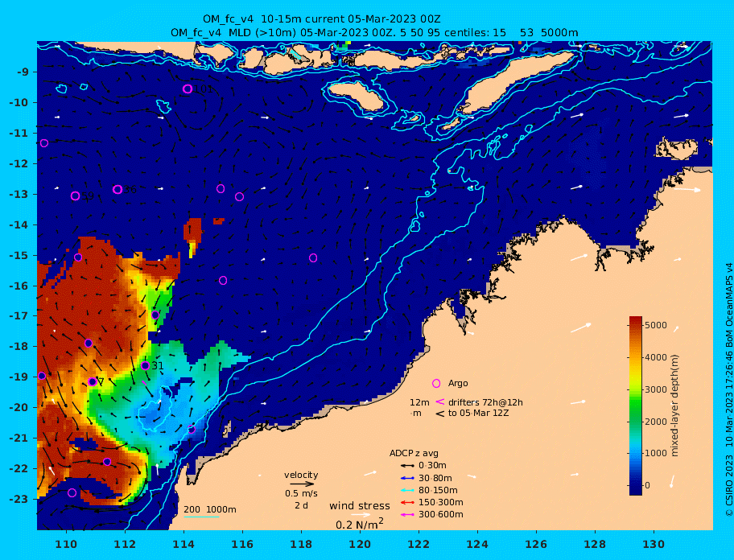Click the '200 1000m' isobath legend text
The height and width of the screenshot is (560, 734).
tap(210, 509)
